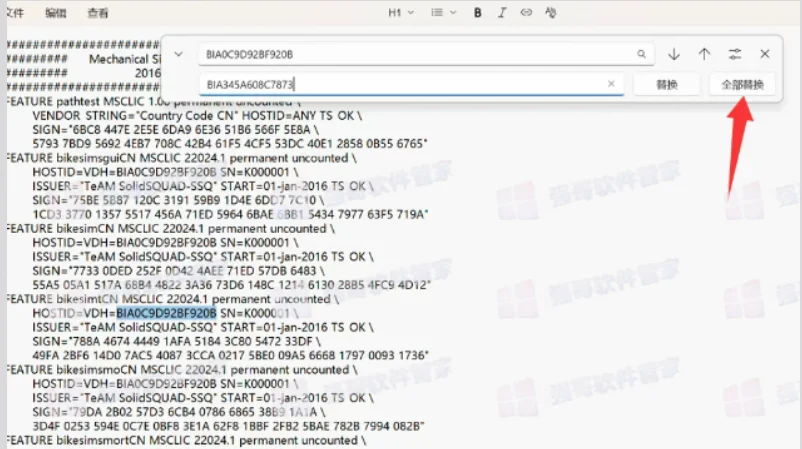Open the H1 heading dropdown
This screenshot has height=449, width=802.
click(x=400, y=13)
